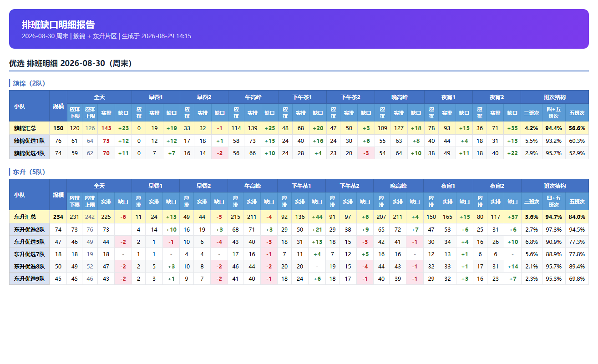Select the "晚高峰" header in the 东升 table
Image resolution: width=598 pixels, height=364 pixels.
399,186
